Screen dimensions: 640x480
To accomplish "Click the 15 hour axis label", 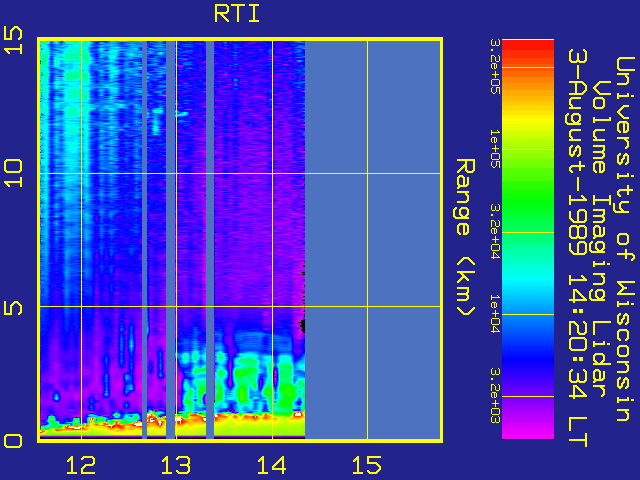I will pyautogui.click(x=367, y=465).
